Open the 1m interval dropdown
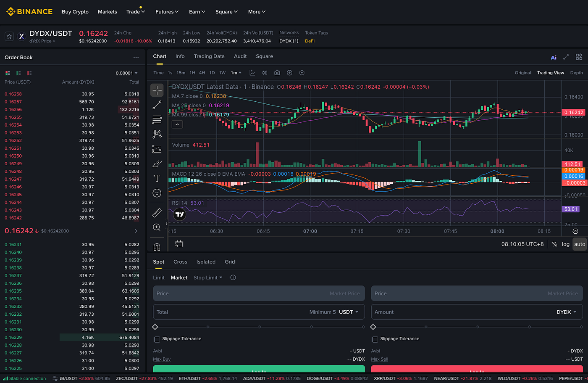 click(236, 73)
